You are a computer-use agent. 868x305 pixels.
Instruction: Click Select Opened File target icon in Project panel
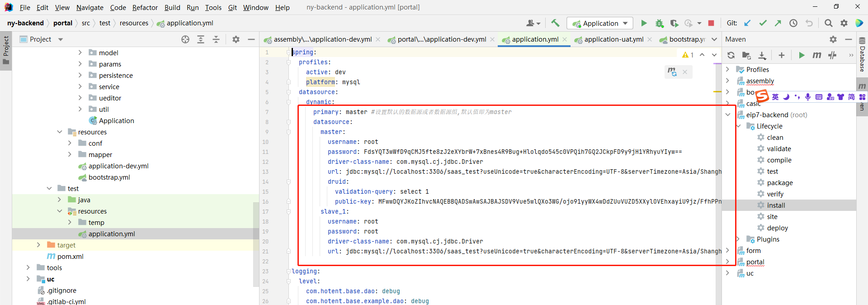185,39
